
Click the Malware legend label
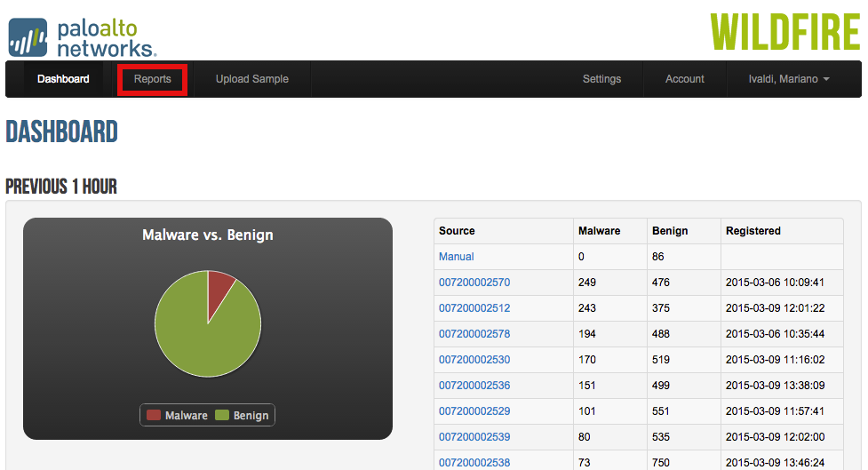(x=186, y=415)
